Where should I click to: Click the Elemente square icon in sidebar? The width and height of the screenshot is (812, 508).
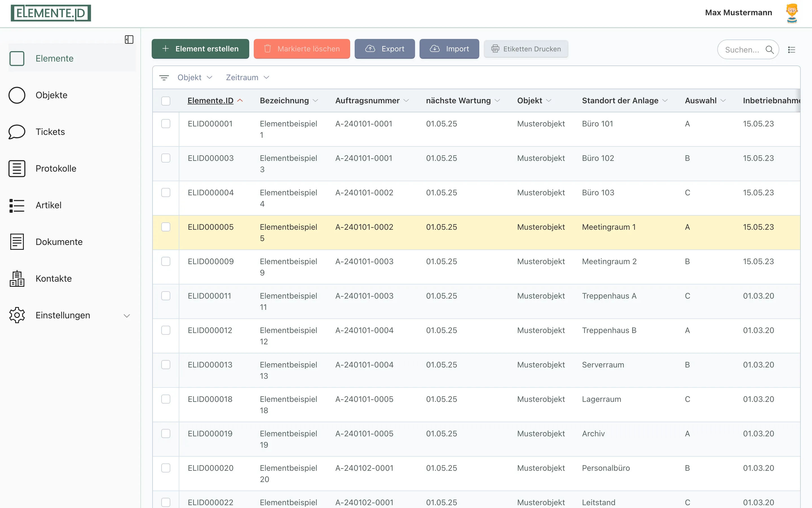pos(17,58)
